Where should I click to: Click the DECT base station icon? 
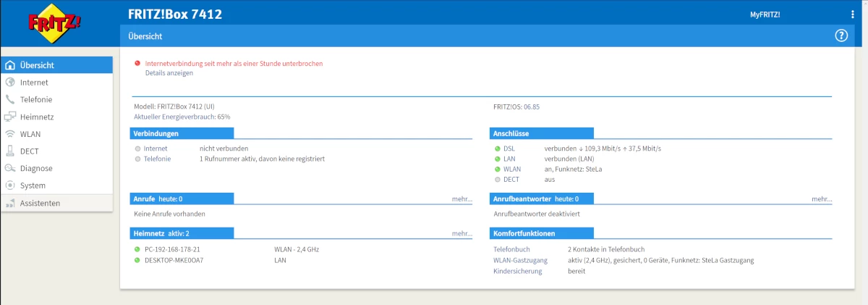(x=10, y=151)
